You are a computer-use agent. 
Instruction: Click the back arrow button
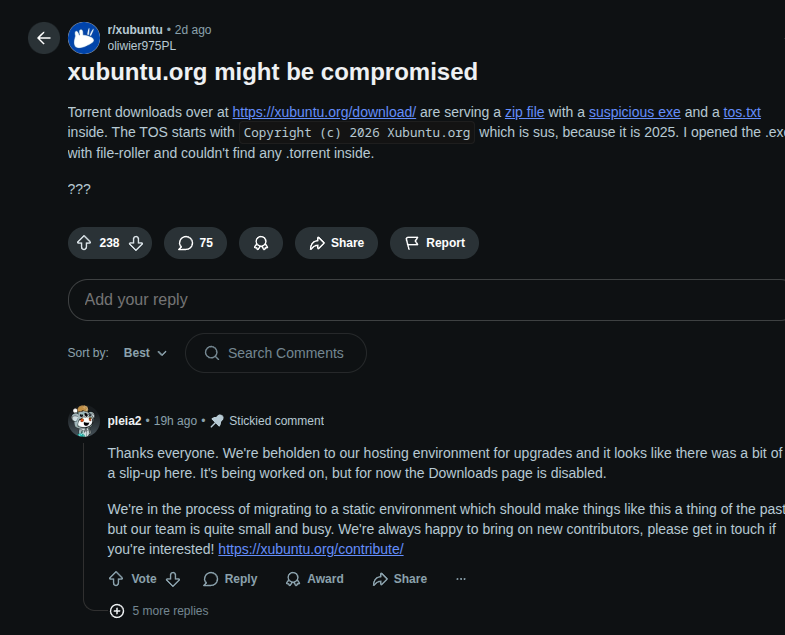[44, 38]
